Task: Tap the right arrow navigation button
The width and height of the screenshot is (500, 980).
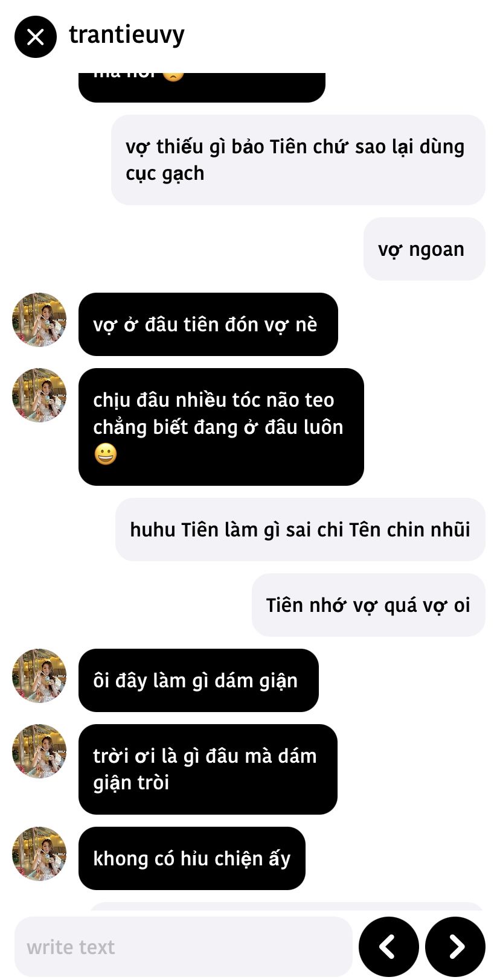Action: [x=455, y=946]
